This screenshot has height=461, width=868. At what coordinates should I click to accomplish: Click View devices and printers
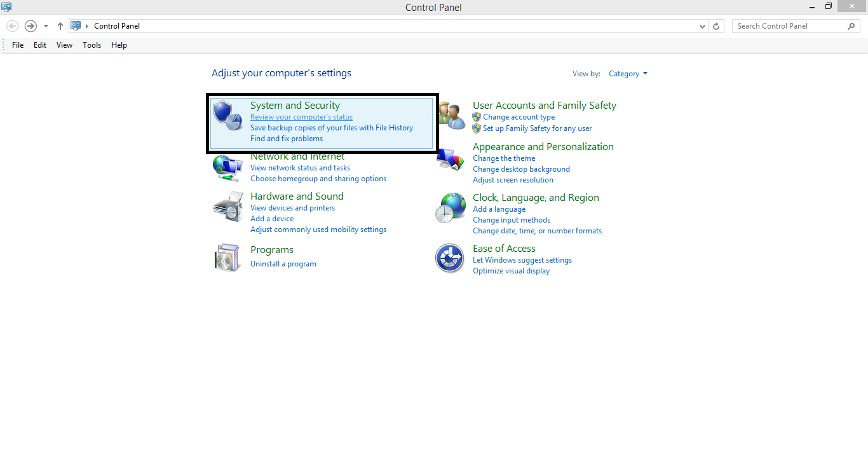tap(292, 208)
